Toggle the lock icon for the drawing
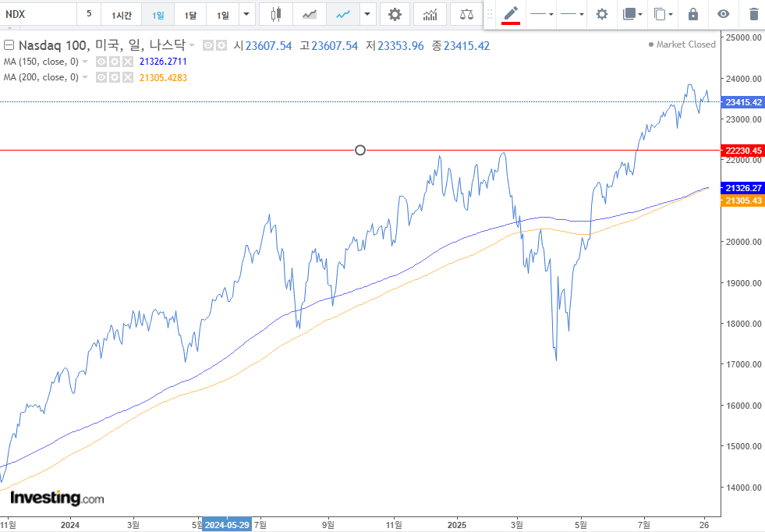Screen dimensions: 765x532 click(x=692, y=14)
